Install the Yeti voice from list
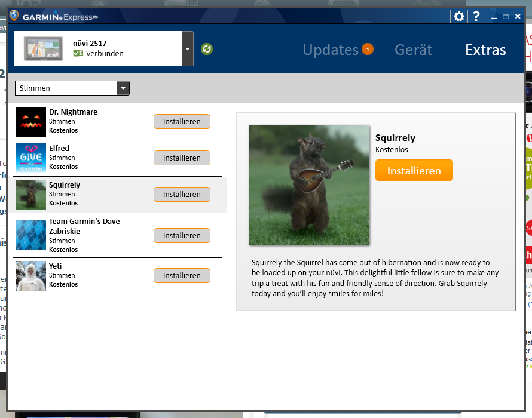The height and width of the screenshot is (418, 532). click(182, 276)
